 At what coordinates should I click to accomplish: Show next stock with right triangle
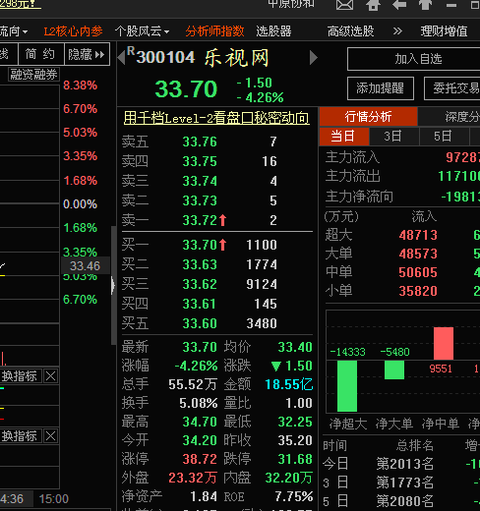pos(314,57)
